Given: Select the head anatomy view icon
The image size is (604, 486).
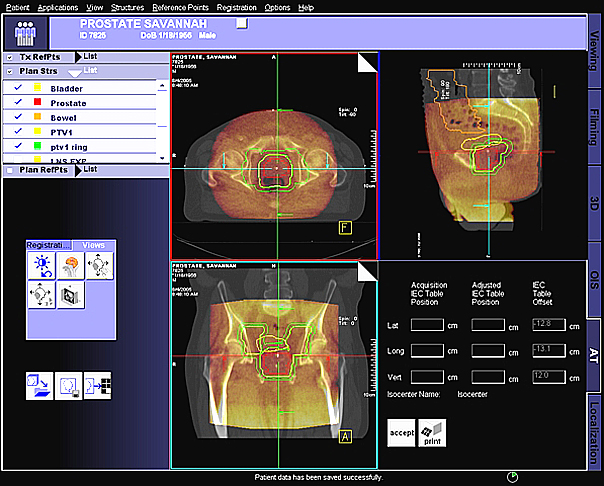Looking at the screenshot, I should coord(70,266).
